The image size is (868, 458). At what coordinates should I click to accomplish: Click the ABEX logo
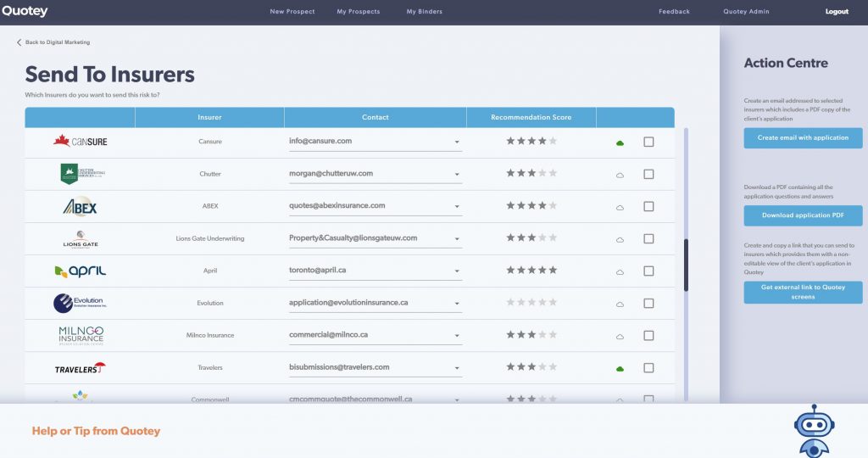81,207
